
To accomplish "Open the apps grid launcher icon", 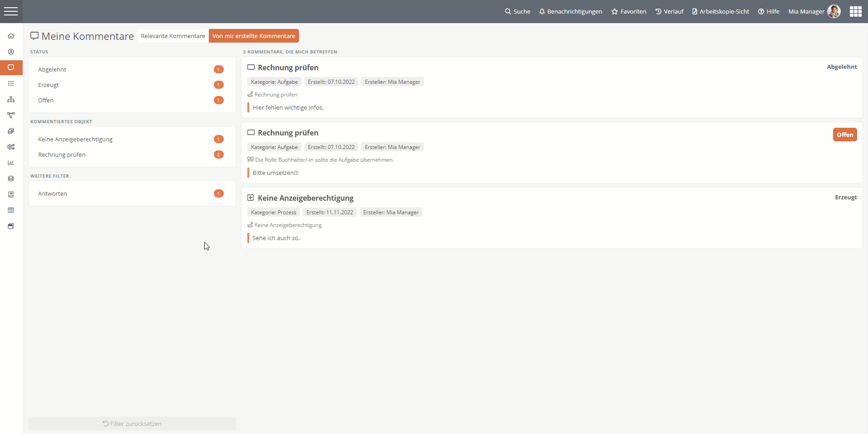I will point(855,11).
